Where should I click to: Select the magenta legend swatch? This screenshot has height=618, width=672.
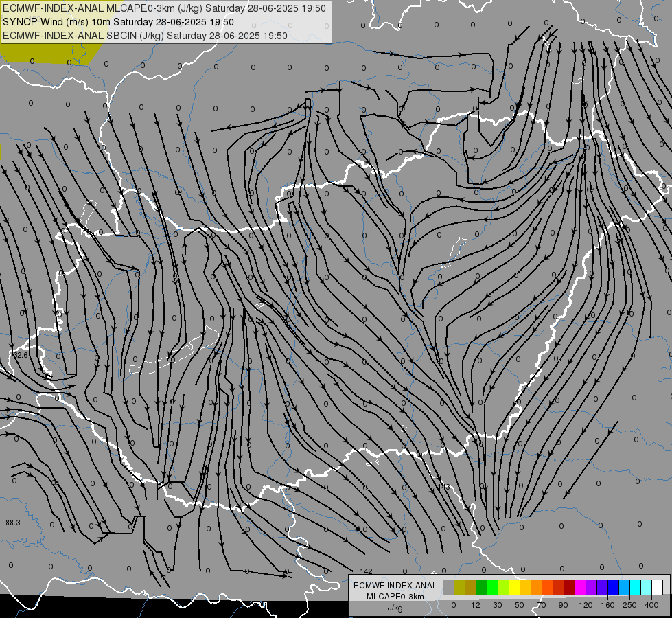(580, 587)
